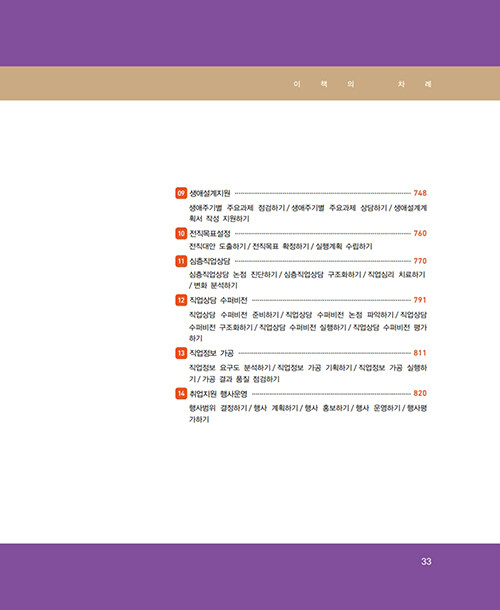The height and width of the screenshot is (610, 500).
Task: Click page number 770
Action: pyautogui.click(x=420, y=261)
